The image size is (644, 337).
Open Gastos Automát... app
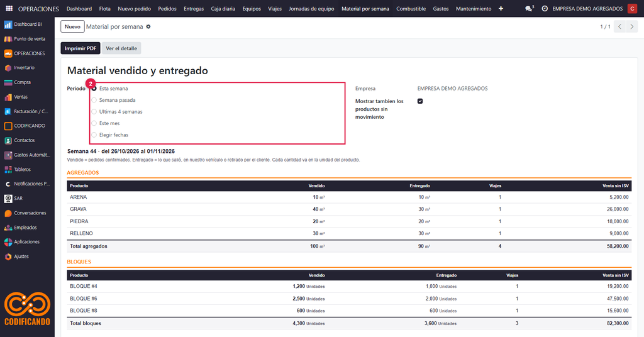coord(27,155)
